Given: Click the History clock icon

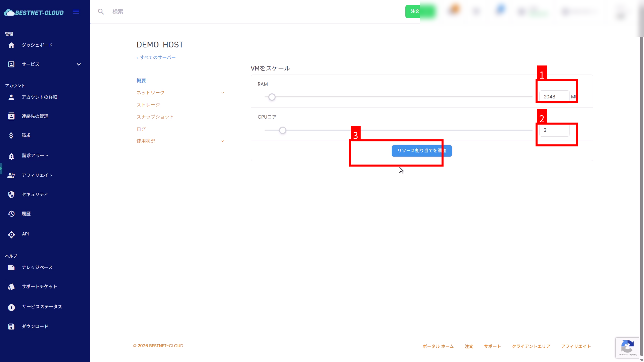Looking at the screenshot, I should coord(11,214).
